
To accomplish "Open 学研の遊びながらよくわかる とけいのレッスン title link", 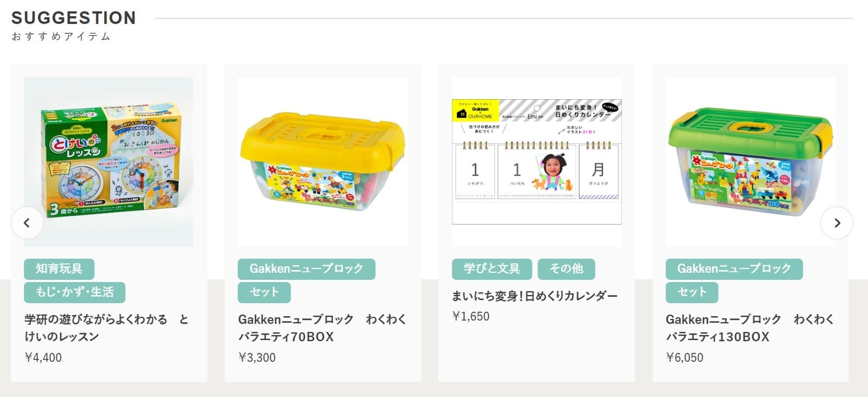I will (x=106, y=328).
